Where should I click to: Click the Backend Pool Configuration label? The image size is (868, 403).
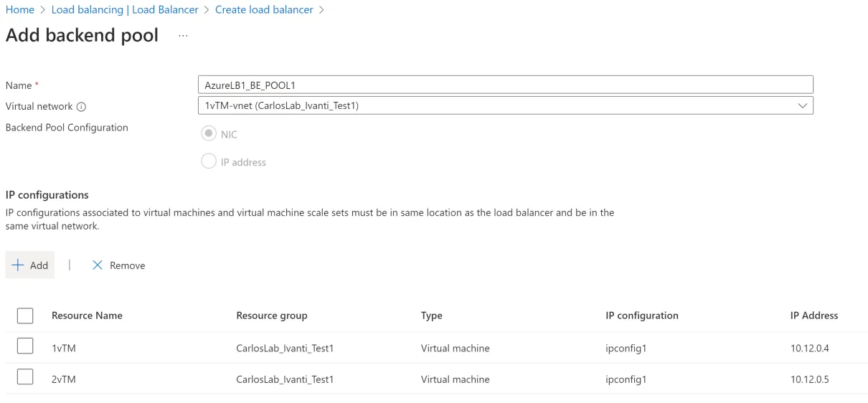point(67,127)
